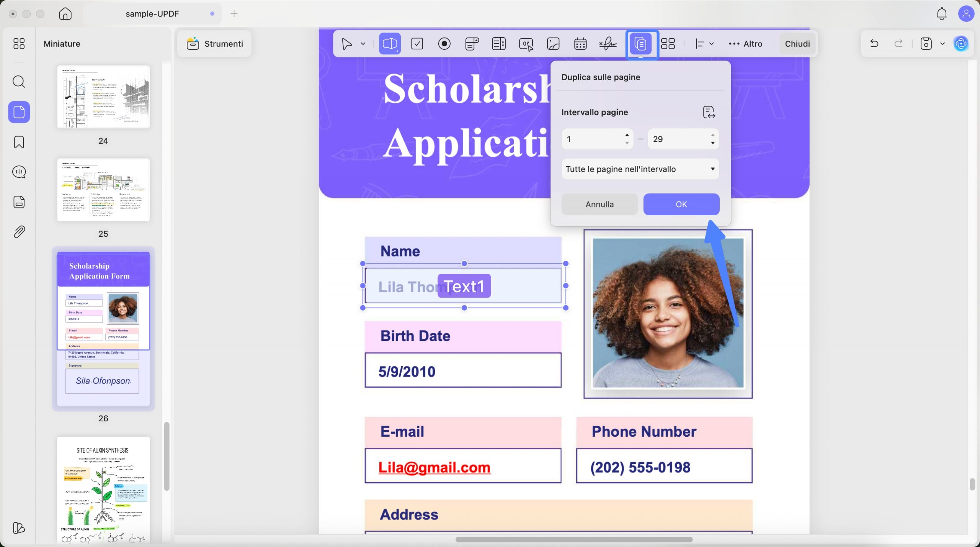The width and height of the screenshot is (980, 547).
Task: Select the arrow pointer tool
Action: 347,44
